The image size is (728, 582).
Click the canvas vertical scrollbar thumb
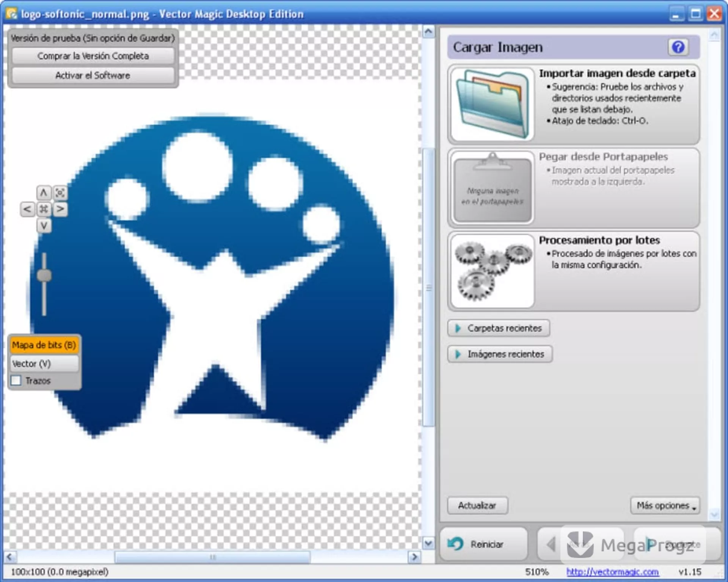click(428, 288)
